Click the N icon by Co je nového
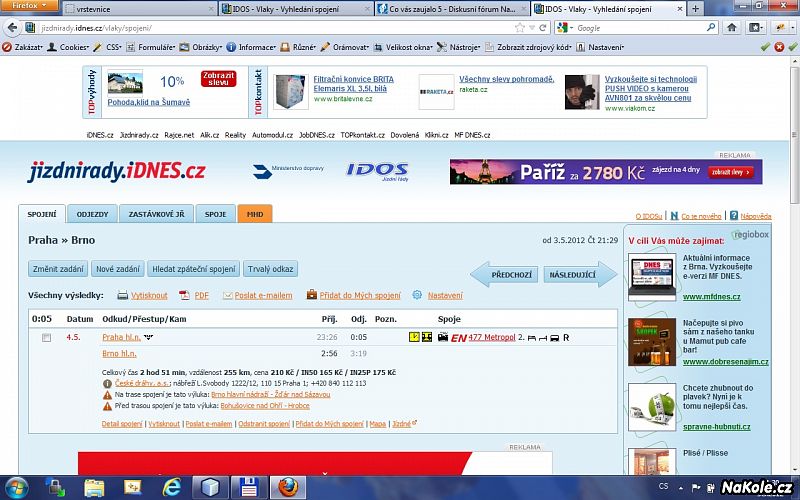800x500 pixels. [674, 216]
